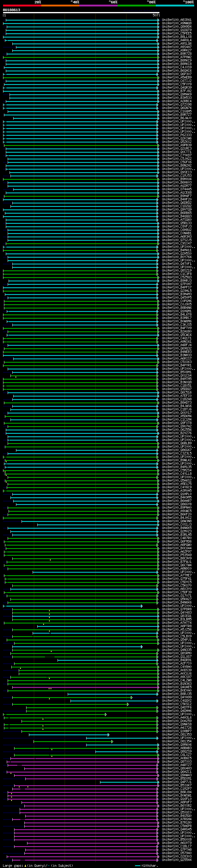Click UniRef100_B8ADT3 label
The width and height of the screenshot is (197, 868).
176,403
